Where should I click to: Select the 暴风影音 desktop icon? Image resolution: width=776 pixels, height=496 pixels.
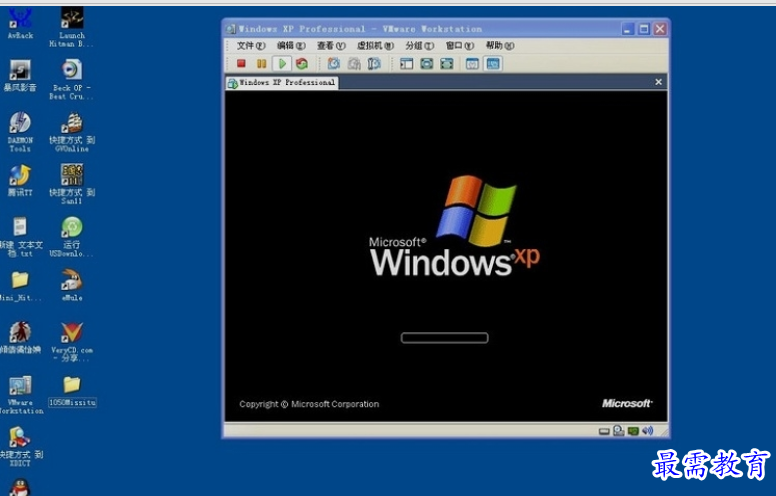20,76
